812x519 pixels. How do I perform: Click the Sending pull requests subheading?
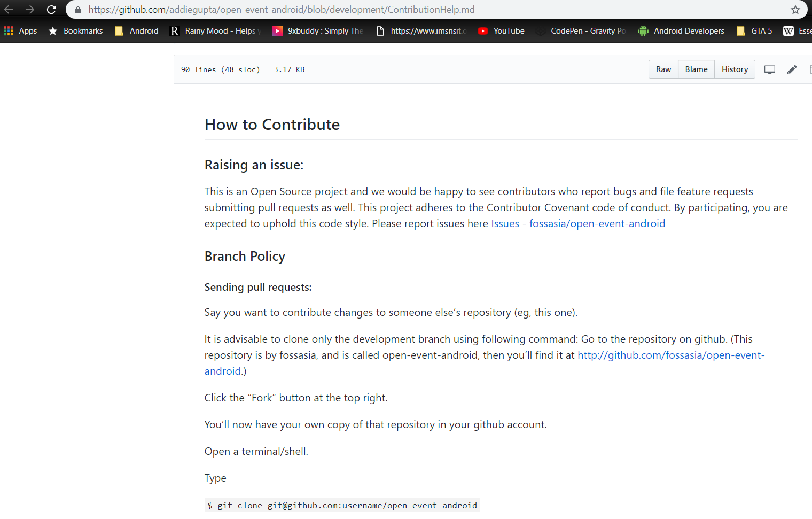258,287
